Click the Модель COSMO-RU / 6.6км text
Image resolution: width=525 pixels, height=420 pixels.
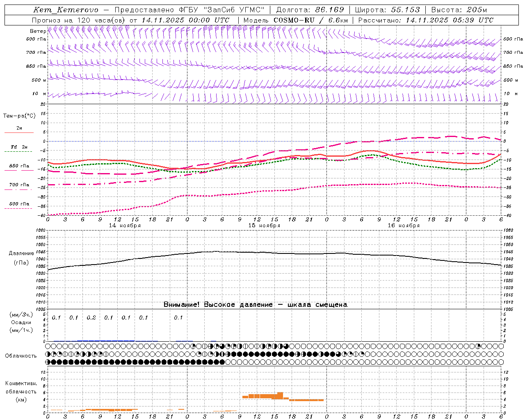[x=295, y=20]
